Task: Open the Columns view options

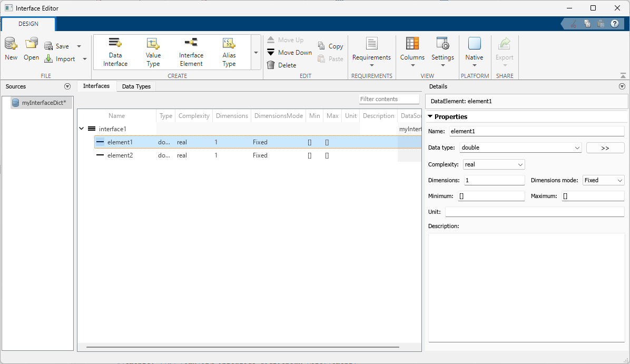Action: [x=412, y=51]
